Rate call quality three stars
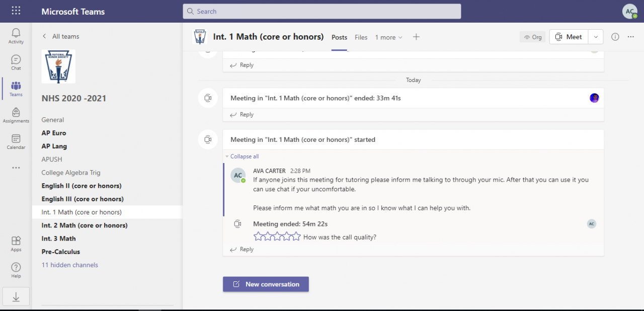 [277, 237]
